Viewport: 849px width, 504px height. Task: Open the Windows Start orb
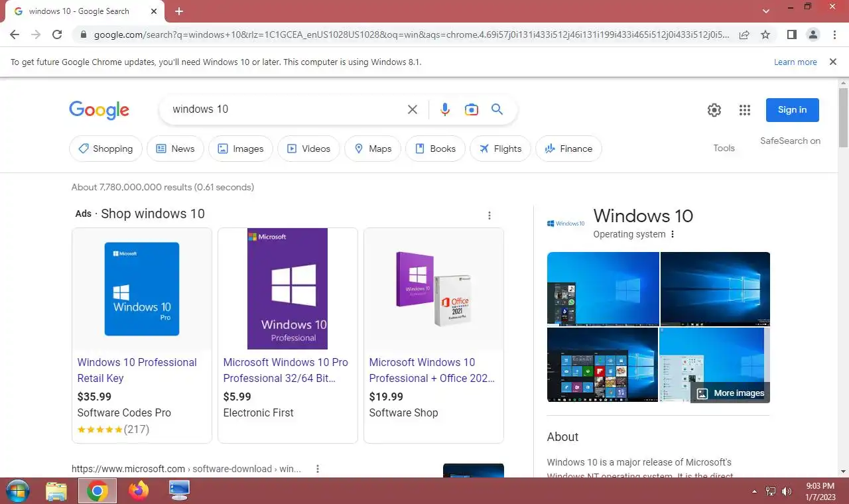pyautogui.click(x=17, y=491)
